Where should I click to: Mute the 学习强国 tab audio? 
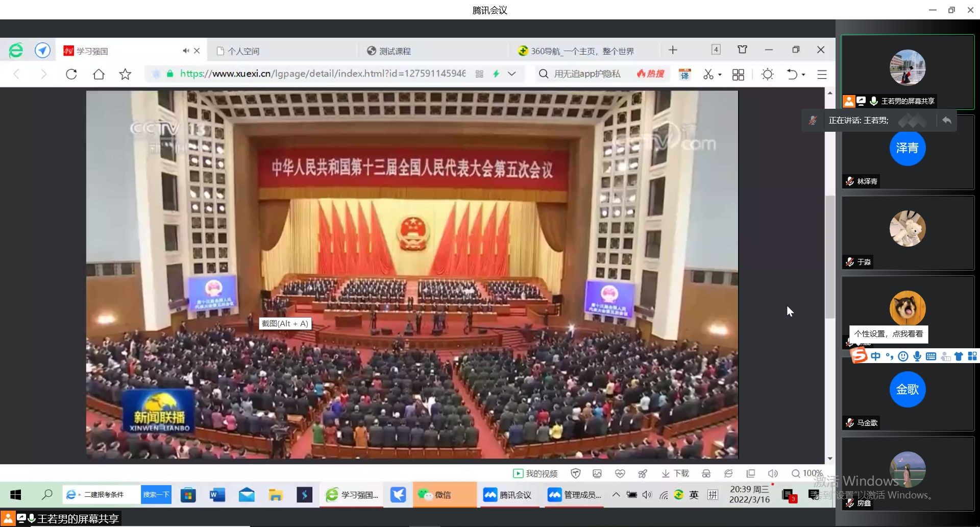click(x=185, y=51)
